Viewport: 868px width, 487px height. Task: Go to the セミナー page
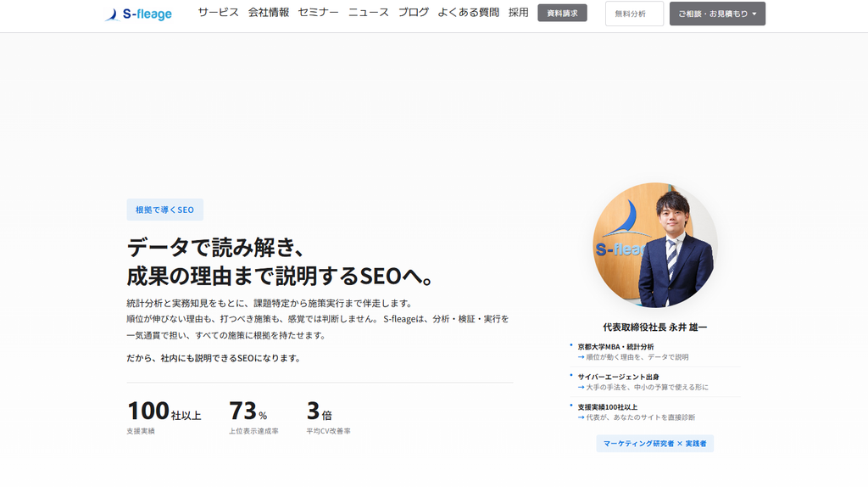[x=319, y=12]
